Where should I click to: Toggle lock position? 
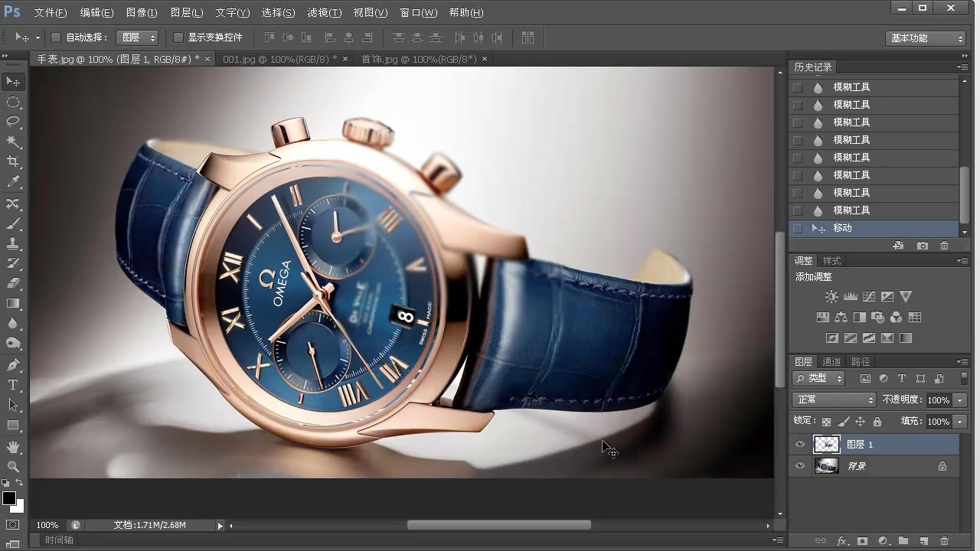[860, 422]
